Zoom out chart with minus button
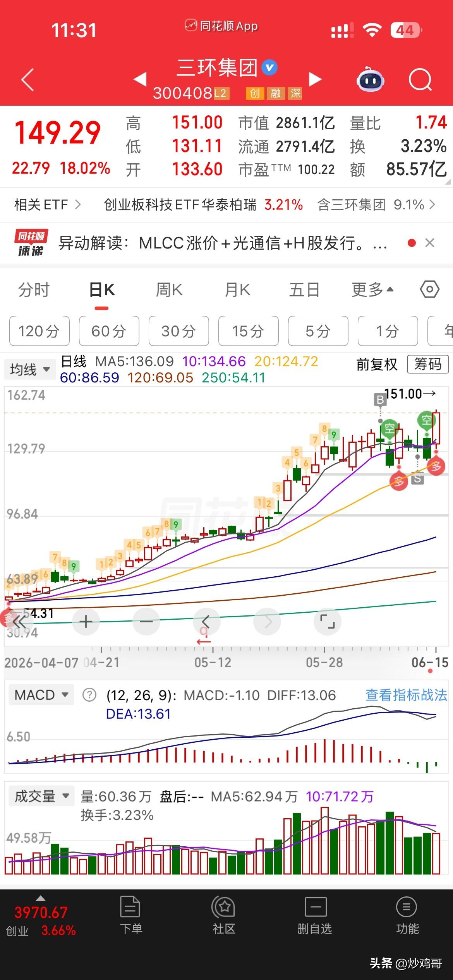Viewport: 453px width, 980px height. click(x=146, y=622)
